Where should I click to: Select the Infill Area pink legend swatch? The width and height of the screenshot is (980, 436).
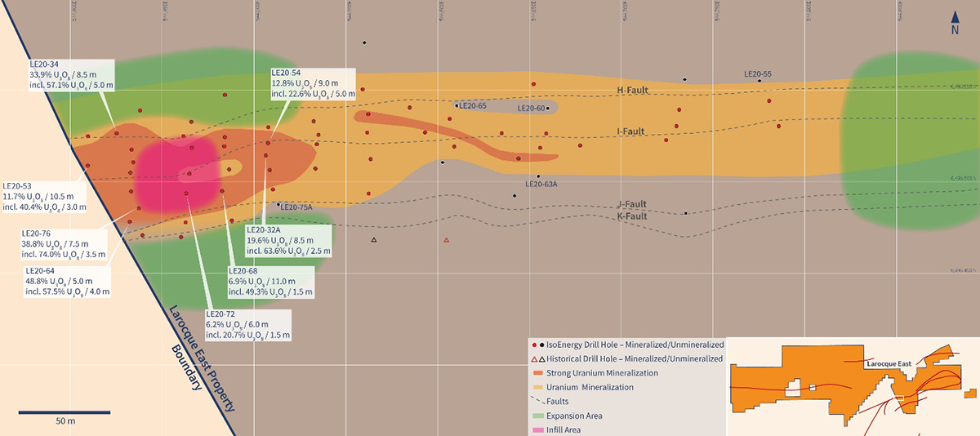537,429
